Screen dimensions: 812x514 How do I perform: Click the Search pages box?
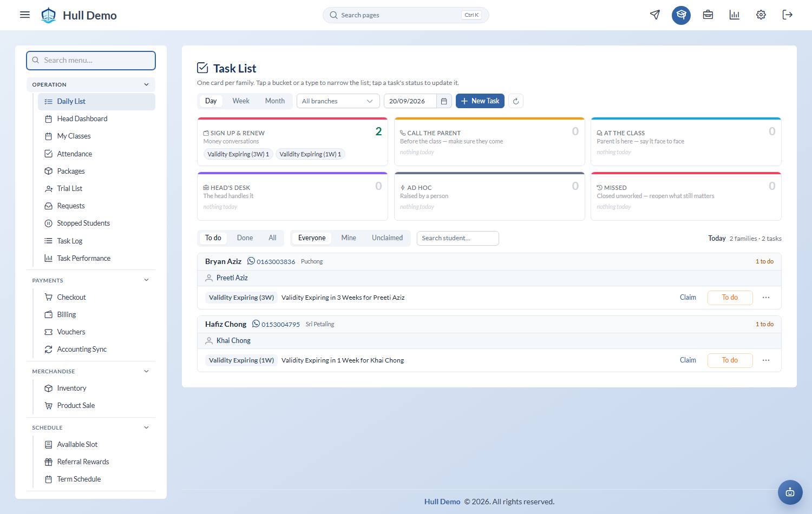[406, 15]
